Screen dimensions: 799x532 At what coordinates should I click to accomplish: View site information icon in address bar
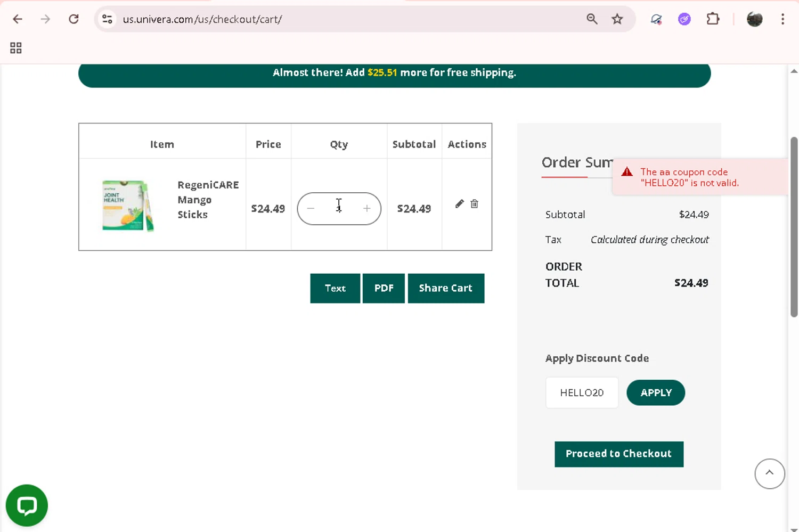tap(107, 19)
